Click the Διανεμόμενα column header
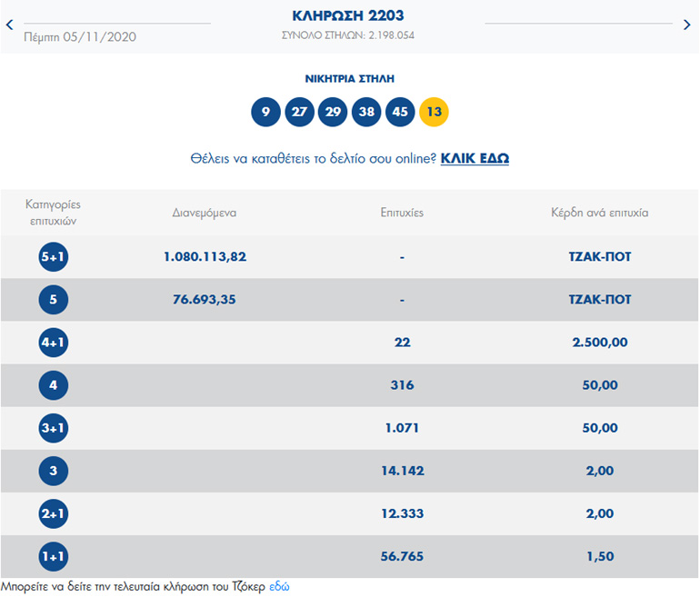The image size is (700, 597). click(x=205, y=213)
